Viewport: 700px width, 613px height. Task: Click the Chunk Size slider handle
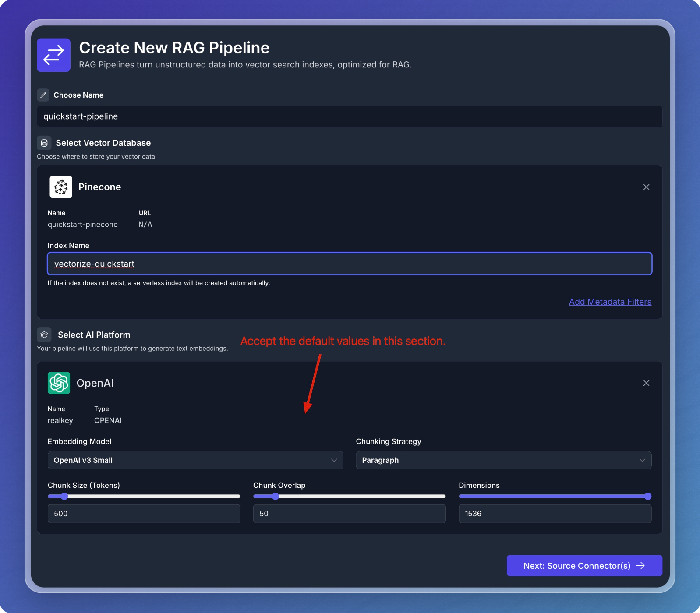tap(64, 496)
